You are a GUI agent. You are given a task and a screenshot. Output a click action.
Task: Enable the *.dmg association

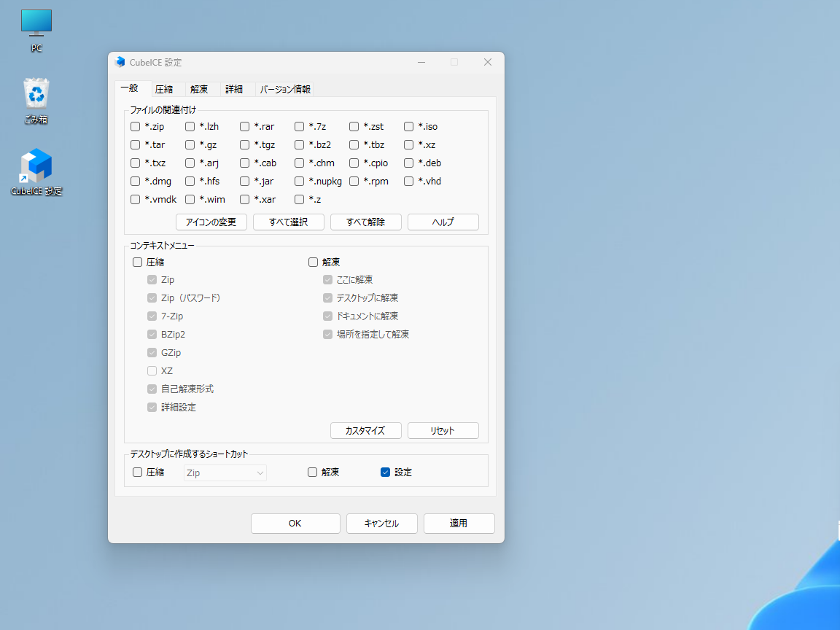click(135, 181)
